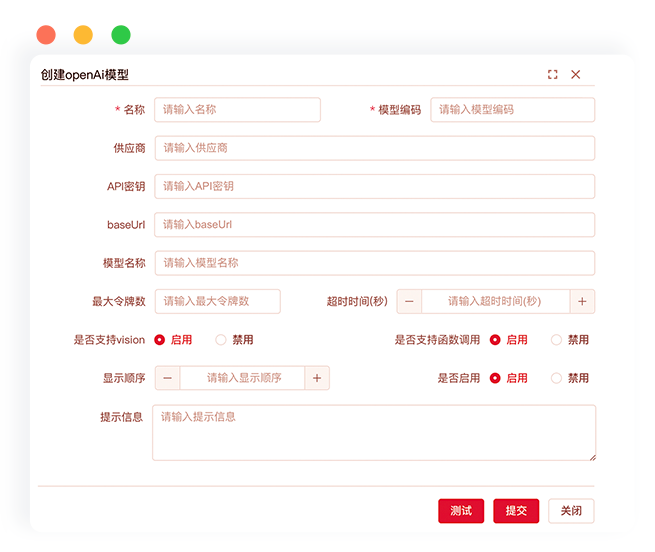Increase 显示顺序 with plus button
Viewport: 655px width, 552px height.
pos(317,378)
